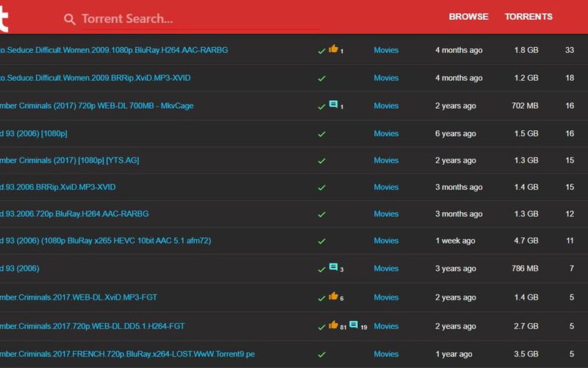The height and width of the screenshot is (368, 588).
Task: Click the '1 week ago' age cell
Action: coord(455,241)
